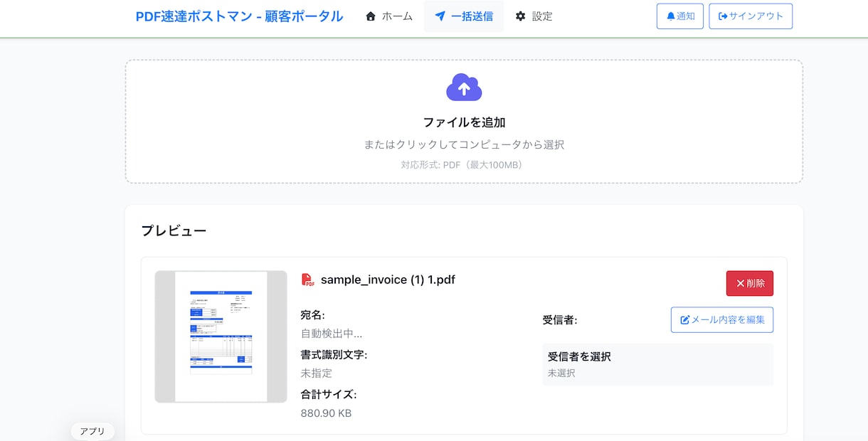Open the 設定 tab
Screen dimensions: 868x441
point(534,16)
